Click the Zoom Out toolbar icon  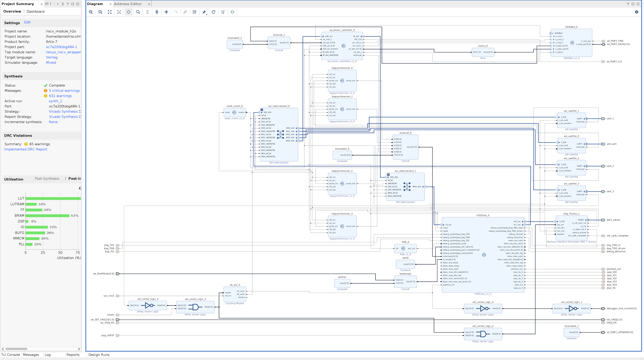pyautogui.click(x=100, y=12)
